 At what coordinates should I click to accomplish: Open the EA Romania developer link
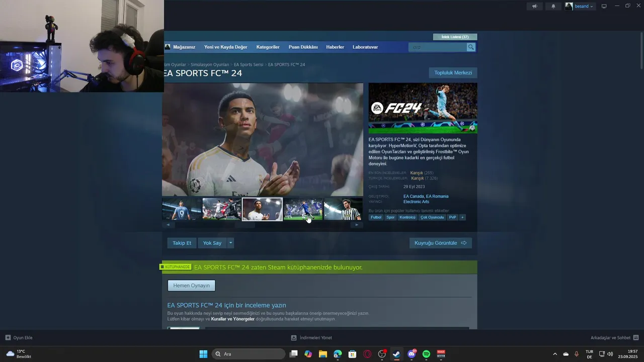pyautogui.click(x=437, y=196)
